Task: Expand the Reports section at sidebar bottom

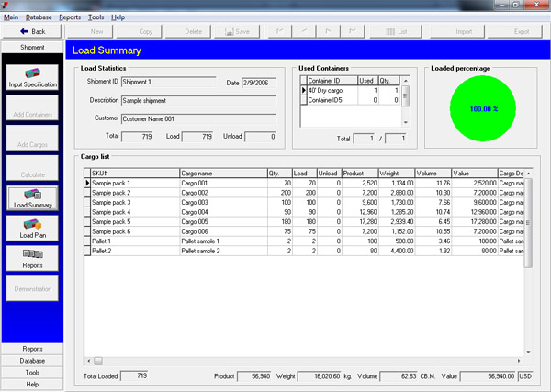Action: click(x=32, y=349)
